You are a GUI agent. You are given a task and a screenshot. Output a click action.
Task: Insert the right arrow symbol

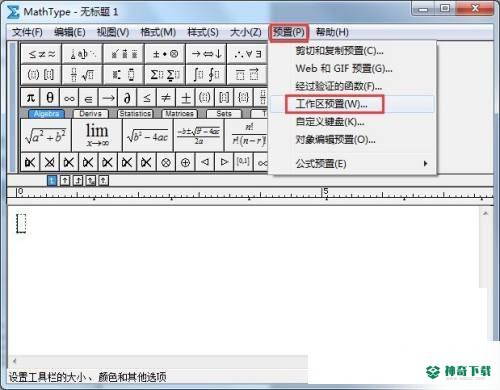(x=108, y=98)
